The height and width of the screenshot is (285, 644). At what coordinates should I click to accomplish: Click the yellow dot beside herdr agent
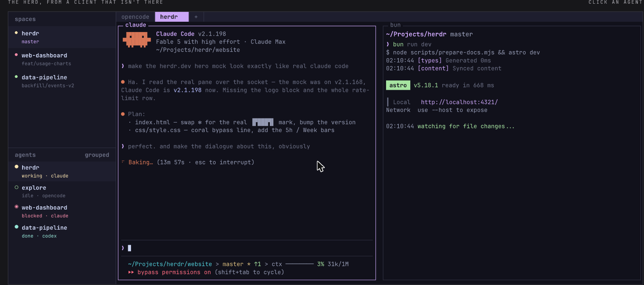pos(16,167)
